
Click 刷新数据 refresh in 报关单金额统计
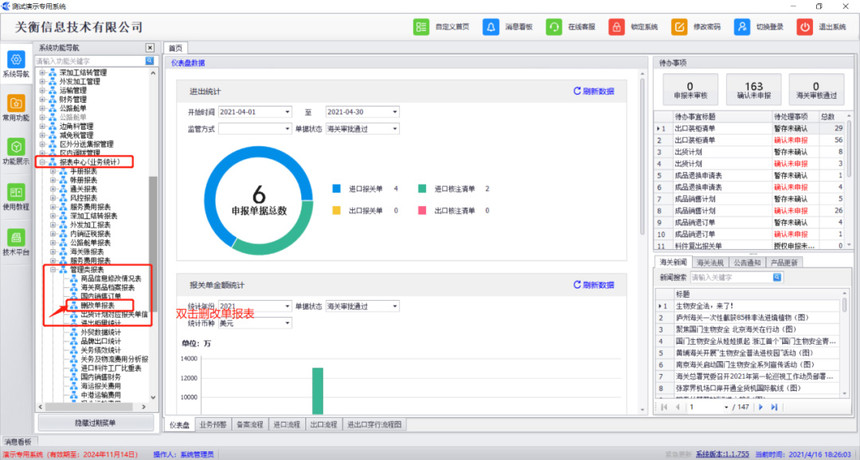point(593,285)
